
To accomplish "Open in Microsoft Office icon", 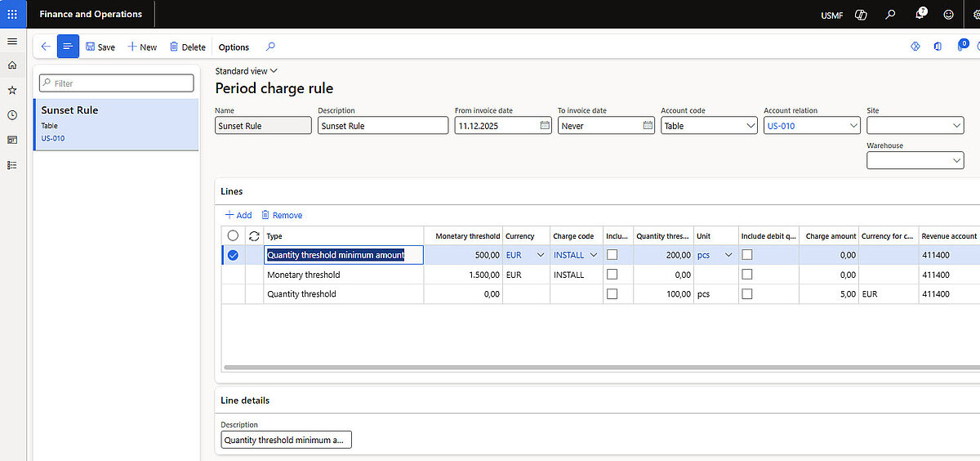I will 938,47.
